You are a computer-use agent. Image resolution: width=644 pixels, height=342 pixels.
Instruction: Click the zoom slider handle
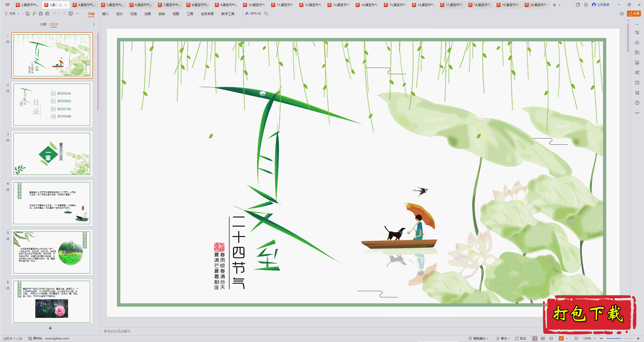[x=622, y=338]
